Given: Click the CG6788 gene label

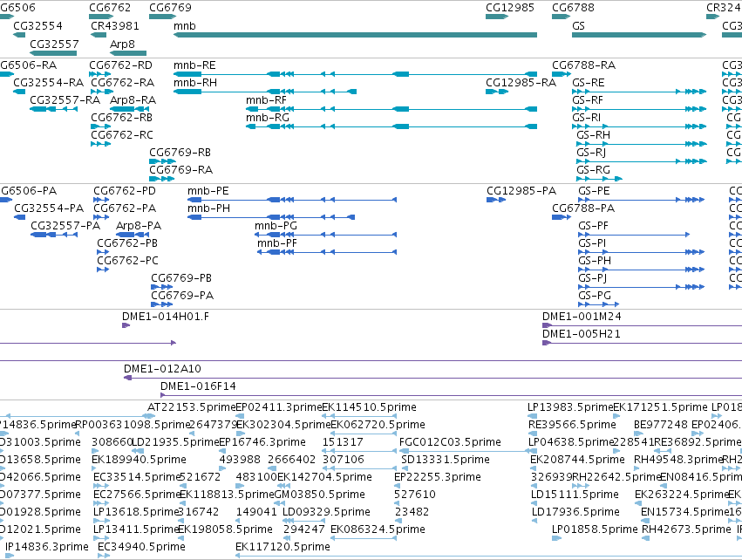Looking at the screenshot, I should (573, 8).
